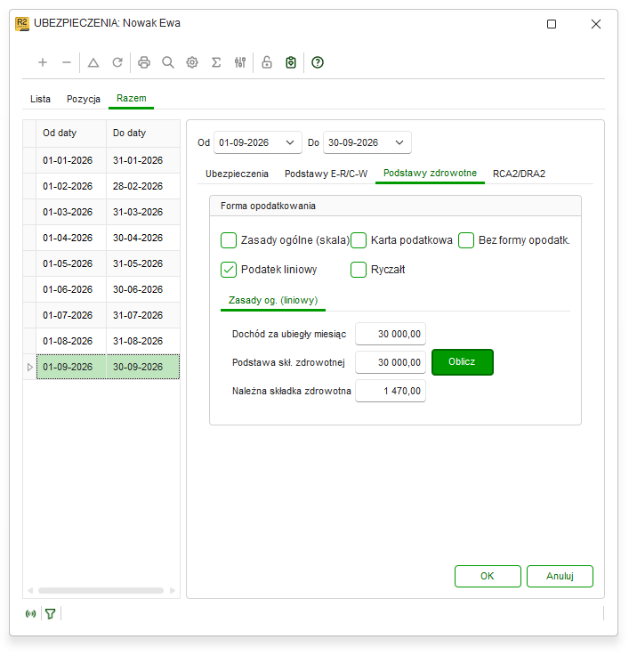Select the row starting 01-01-2026
637x672 pixels.
101,161
